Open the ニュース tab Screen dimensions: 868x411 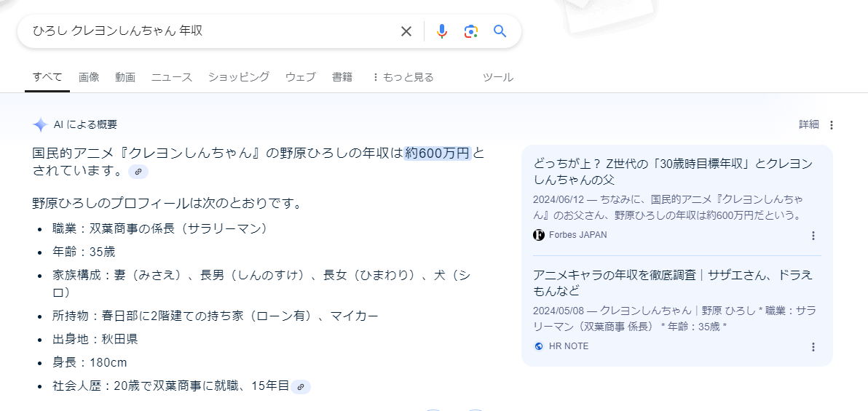coord(172,77)
